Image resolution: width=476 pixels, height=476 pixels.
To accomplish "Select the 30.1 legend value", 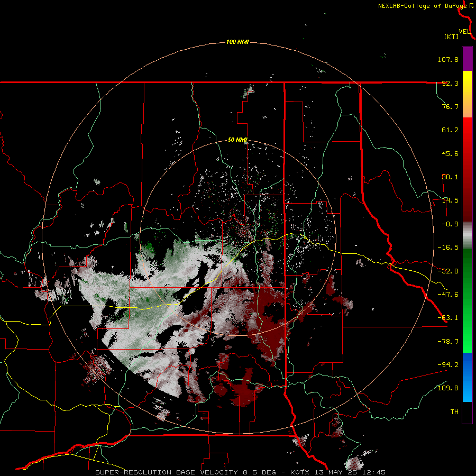I will pos(450,177).
